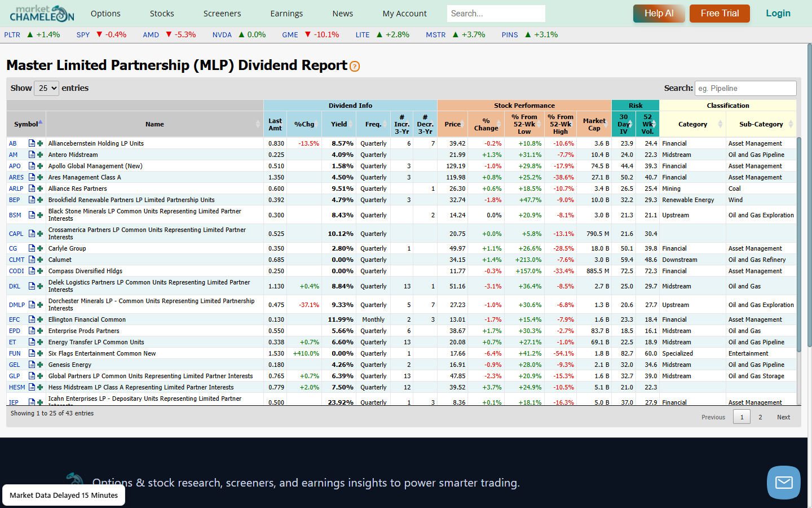The height and width of the screenshot is (508, 812).
Task: Click the green plus icon for CODI
Action: [40, 271]
